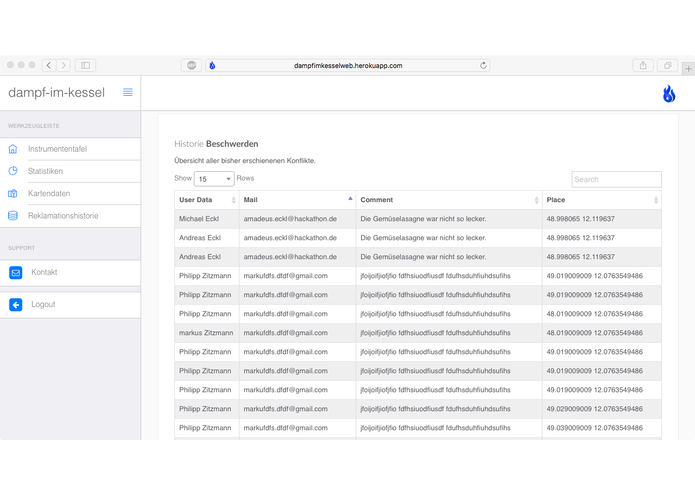
Task: Go back with browser back arrow
Action: 49,66
